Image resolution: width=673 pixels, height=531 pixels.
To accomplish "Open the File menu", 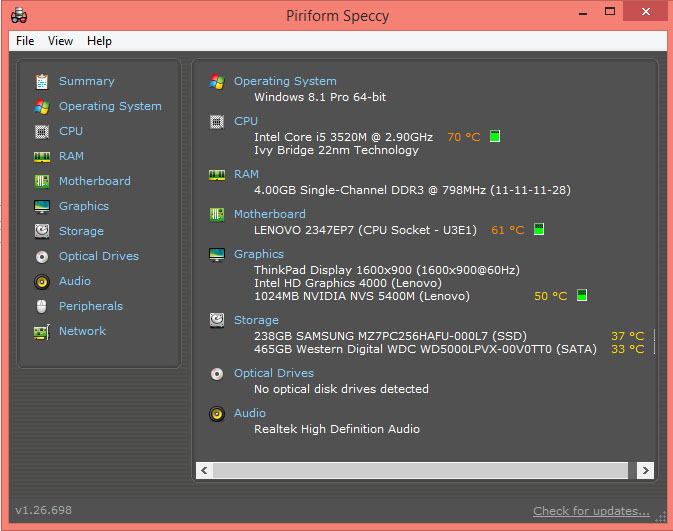I will [25, 41].
